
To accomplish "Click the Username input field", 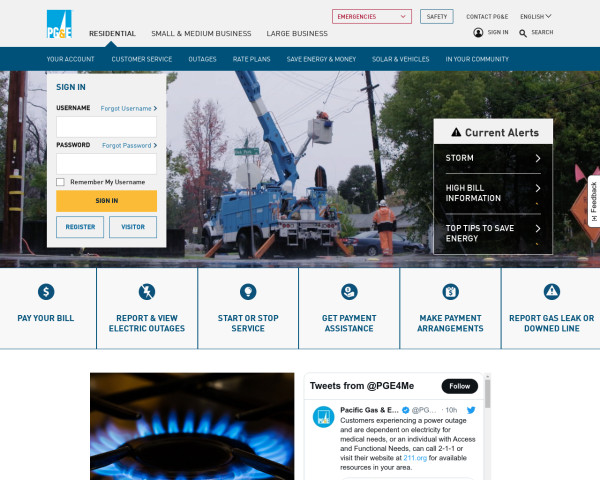I will tap(106, 127).
